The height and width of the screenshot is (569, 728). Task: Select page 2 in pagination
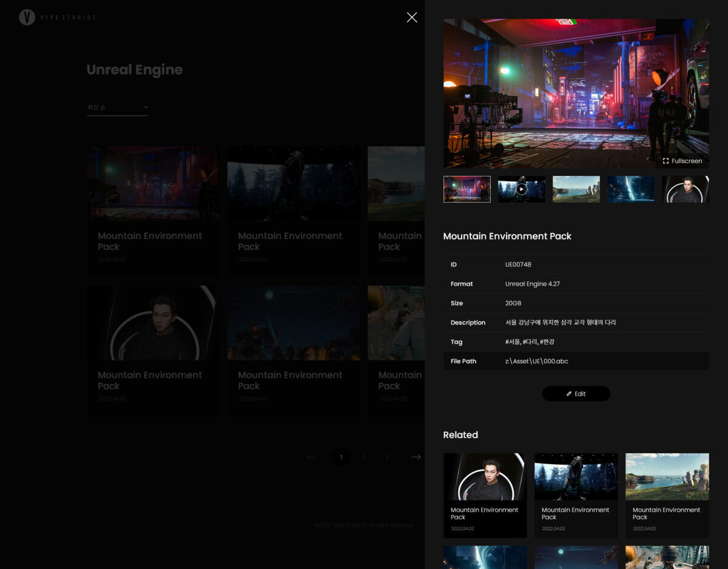pos(363,457)
